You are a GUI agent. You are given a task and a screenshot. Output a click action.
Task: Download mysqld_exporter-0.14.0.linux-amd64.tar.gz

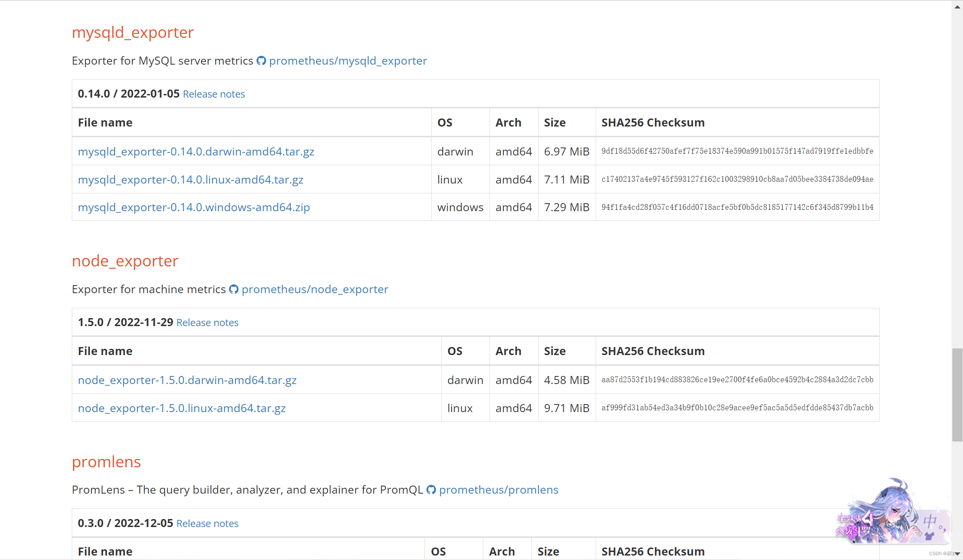coord(191,180)
